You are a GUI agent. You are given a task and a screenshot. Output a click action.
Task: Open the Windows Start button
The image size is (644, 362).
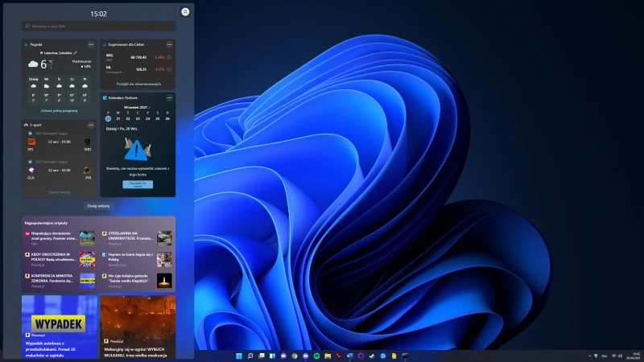(238, 356)
